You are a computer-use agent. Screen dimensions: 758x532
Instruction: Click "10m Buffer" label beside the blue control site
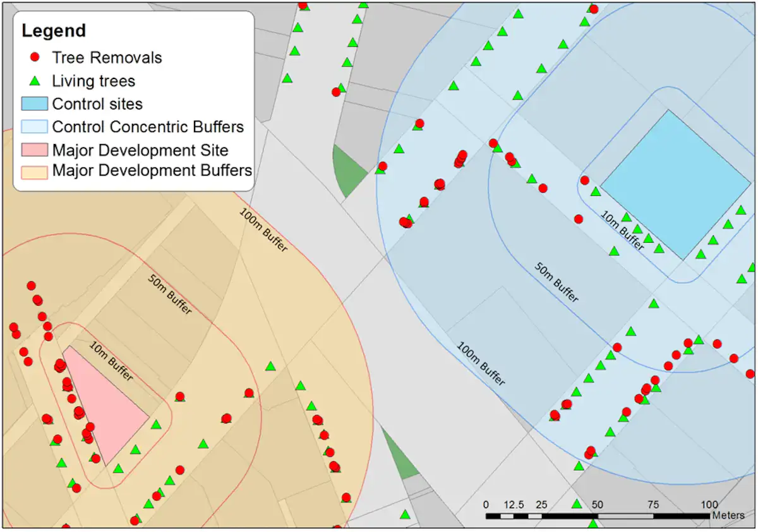tap(622, 231)
